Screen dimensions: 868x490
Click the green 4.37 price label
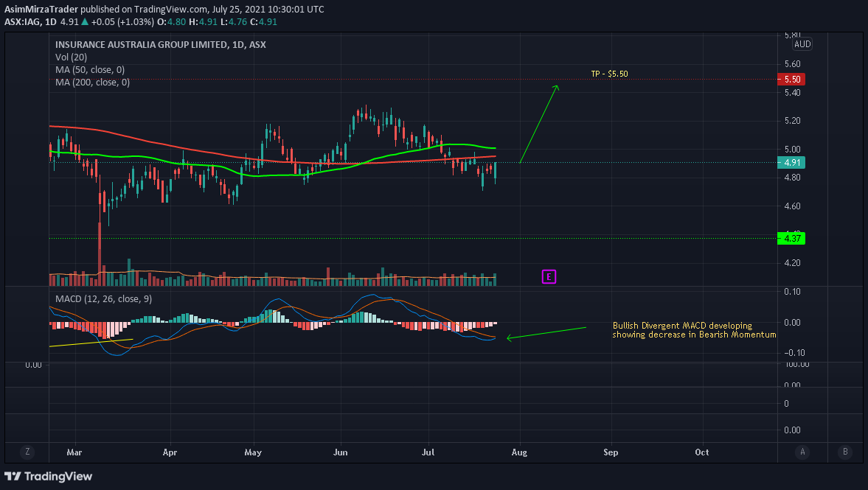791,238
